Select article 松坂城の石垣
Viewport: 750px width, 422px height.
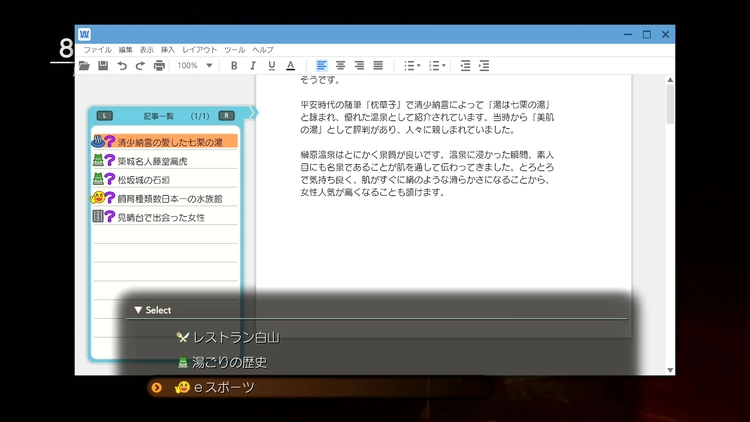click(165, 179)
